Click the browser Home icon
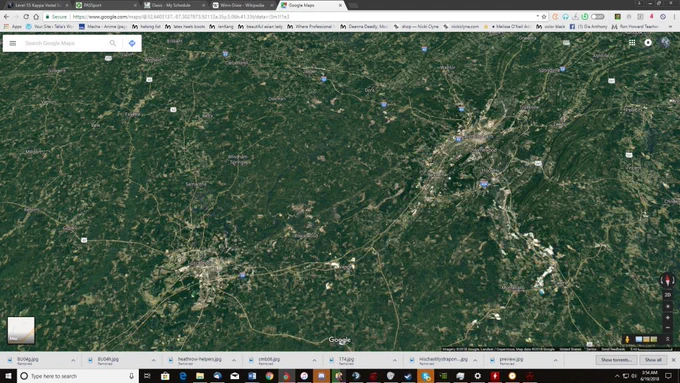 point(36,16)
